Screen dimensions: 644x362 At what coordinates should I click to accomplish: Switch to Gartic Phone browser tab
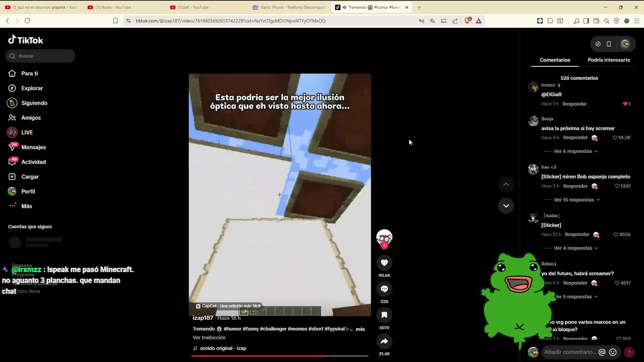click(x=288, y=7)
